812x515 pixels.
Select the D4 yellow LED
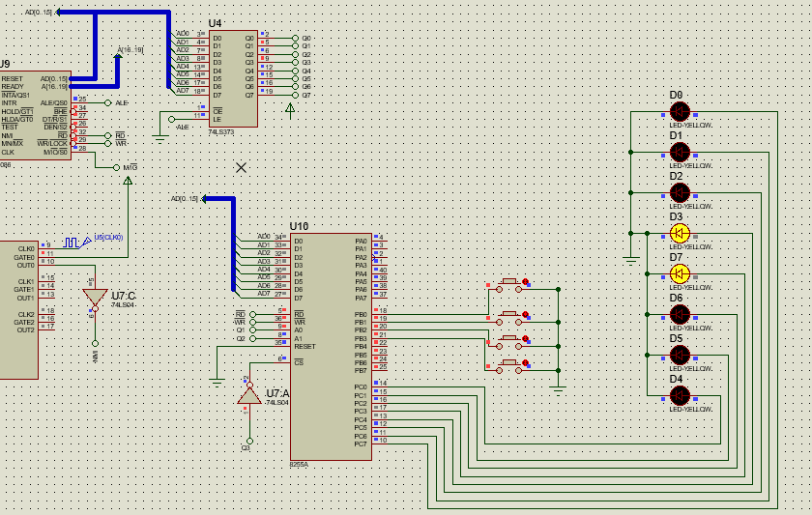680,395
